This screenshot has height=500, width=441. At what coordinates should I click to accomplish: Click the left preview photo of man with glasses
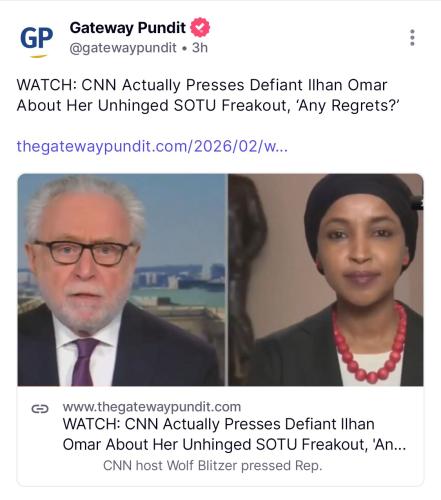pyautogui.click(x=122, y=280)
